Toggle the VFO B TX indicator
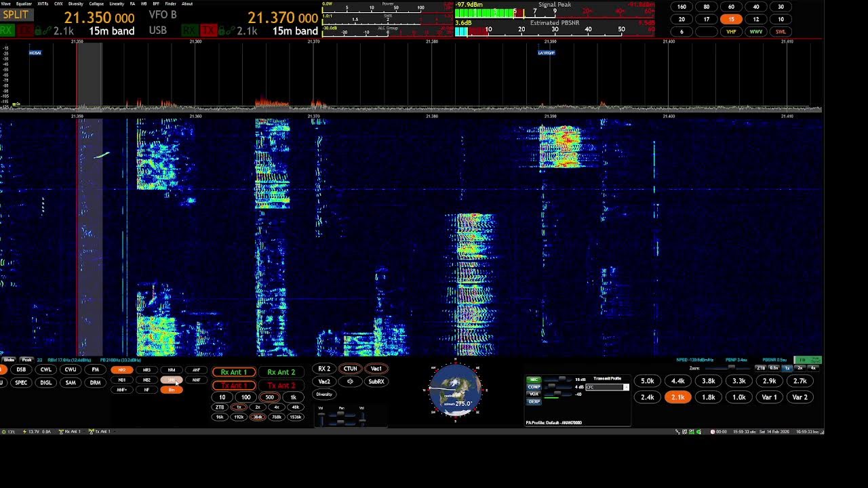The height and width of the screenshot is (488, 868). click(208, 31)
